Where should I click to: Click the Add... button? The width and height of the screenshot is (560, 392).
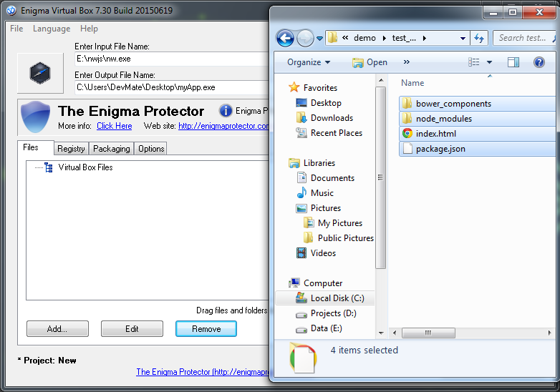click(x=57, y=328)
